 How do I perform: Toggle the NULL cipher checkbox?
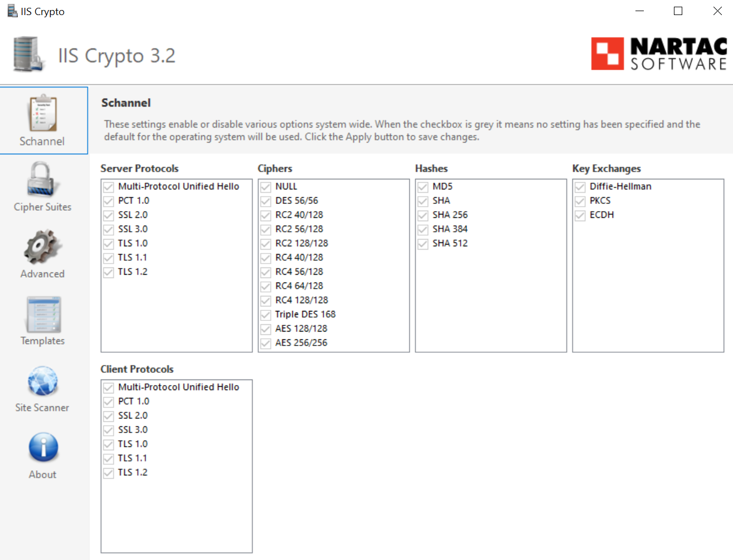pos(266,187)
